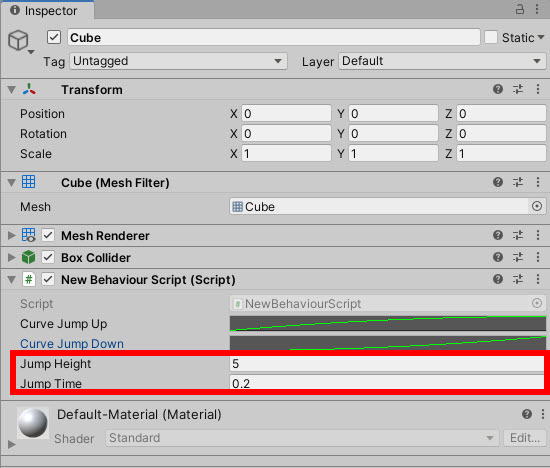Click the Box Collider green cube icon
Screen dimensions: 550x468
pyautogui.click(x=28, y=257)
